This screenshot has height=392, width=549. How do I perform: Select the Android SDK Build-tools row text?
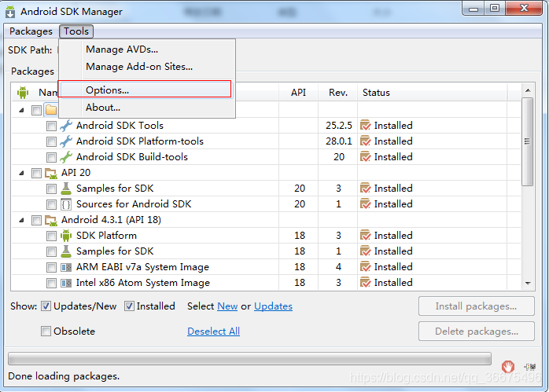point(132,157)
